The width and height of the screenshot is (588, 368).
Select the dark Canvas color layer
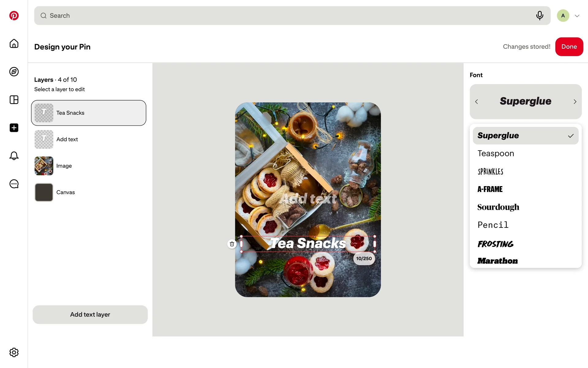tap(89, 192)
